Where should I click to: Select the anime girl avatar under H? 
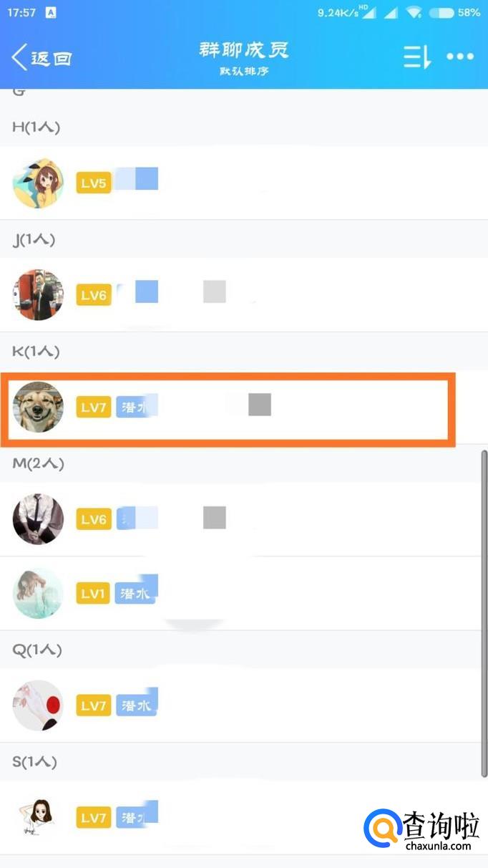[38, 183]
